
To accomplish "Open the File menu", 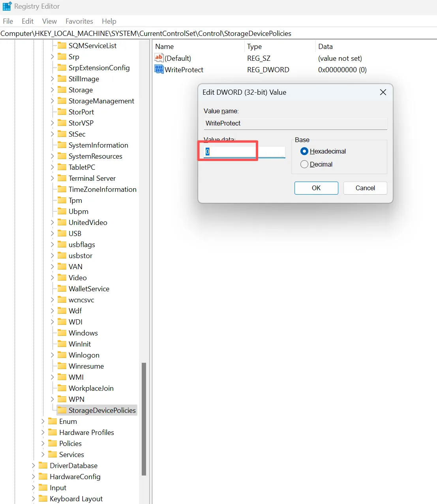I will pos(8,21).
